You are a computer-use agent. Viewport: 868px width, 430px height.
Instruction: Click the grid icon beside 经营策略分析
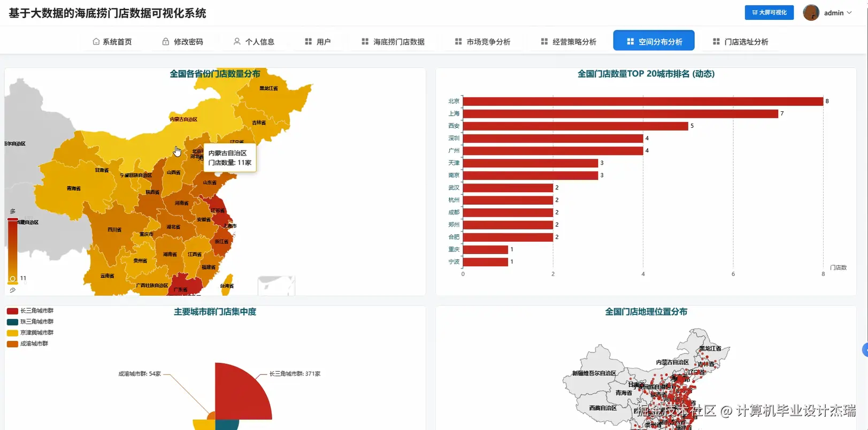[x=544, y=41]
